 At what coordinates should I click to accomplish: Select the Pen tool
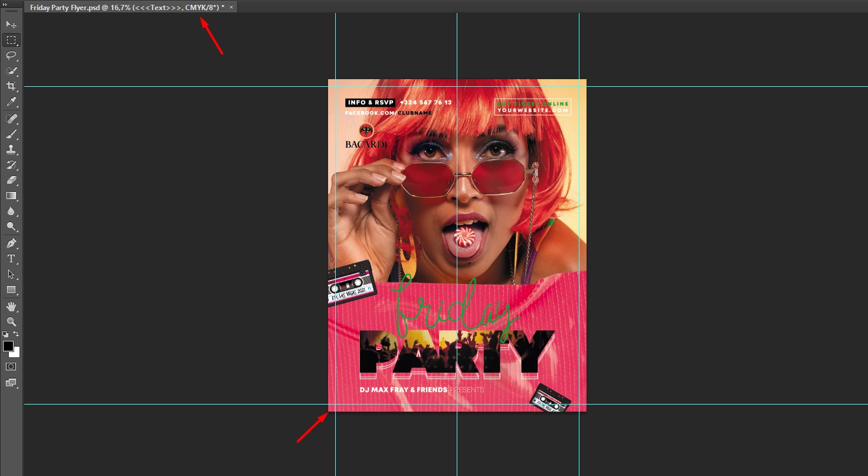11,243
